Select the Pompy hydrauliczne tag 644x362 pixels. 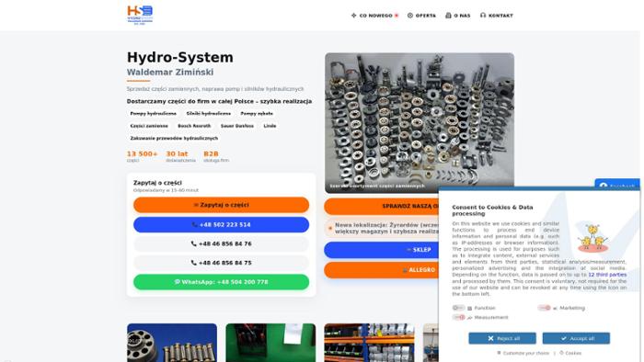[x=154, y=114]
